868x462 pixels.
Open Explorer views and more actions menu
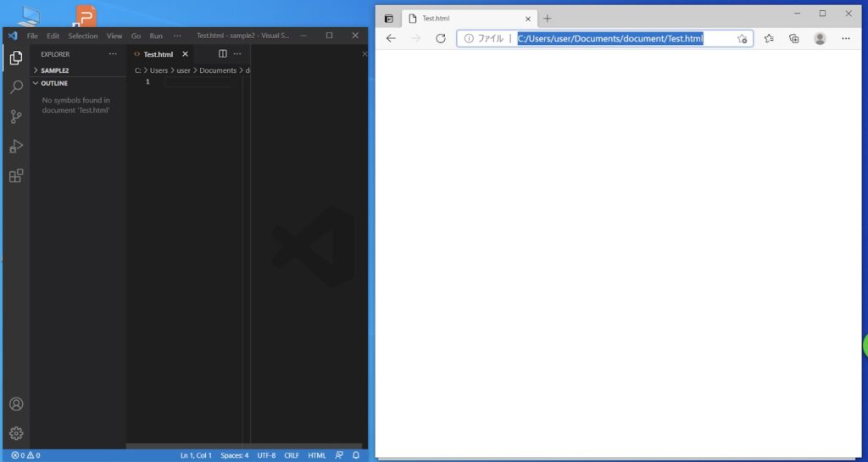pyautogui.click(x=113, y=54)
